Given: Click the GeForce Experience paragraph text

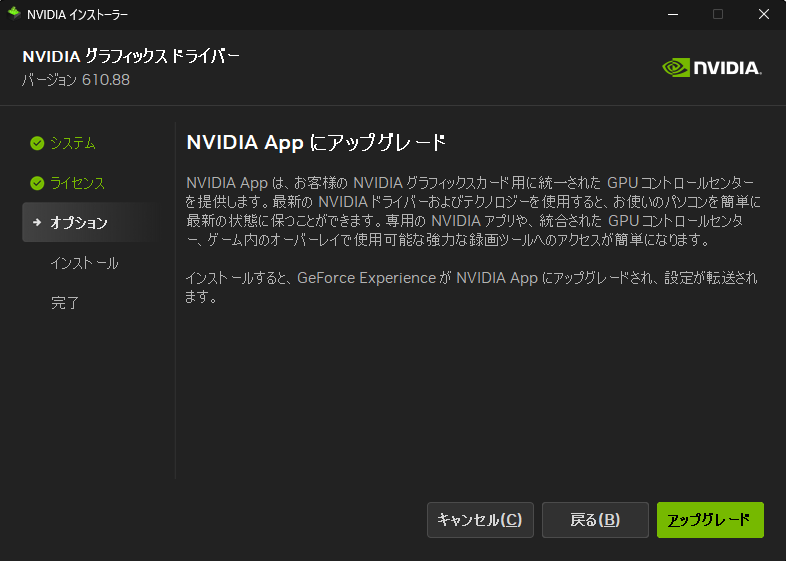Looking at the screenshot, I should tap(471, 287).
